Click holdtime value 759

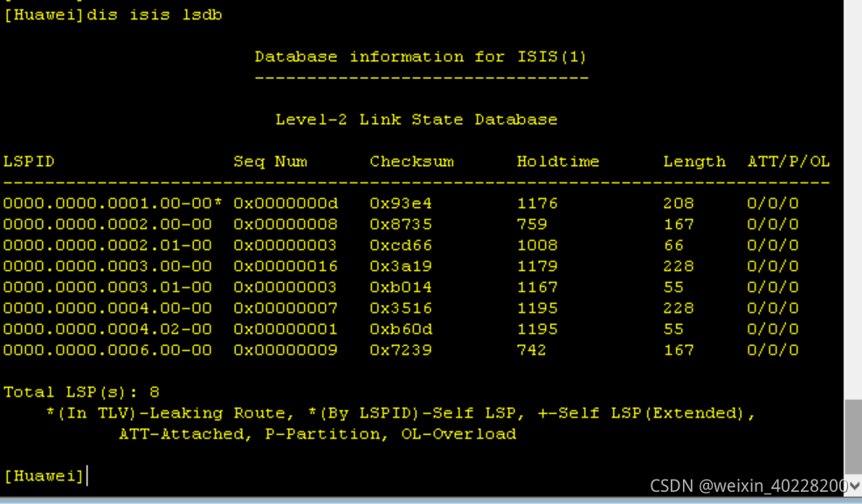pyautogui.click(x=532, y=224)
